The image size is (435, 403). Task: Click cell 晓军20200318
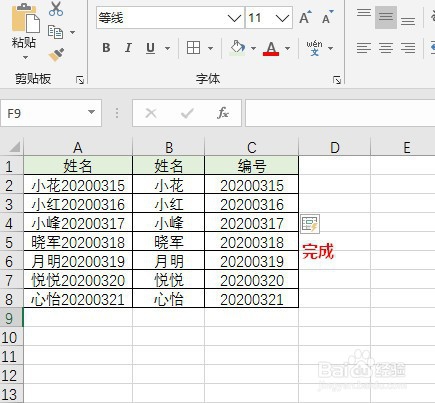(78, 242)
